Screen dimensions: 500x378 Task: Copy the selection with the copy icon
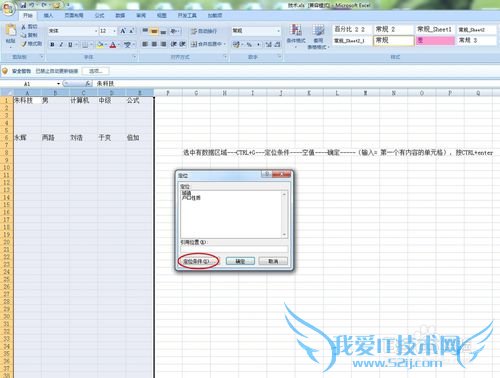point(24,35)
